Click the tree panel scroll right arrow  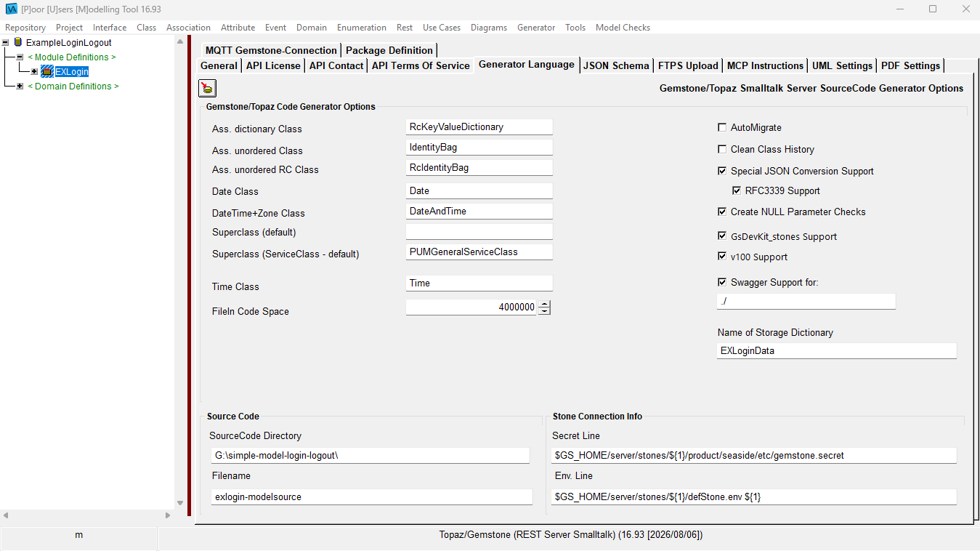[x=167, y=515]
